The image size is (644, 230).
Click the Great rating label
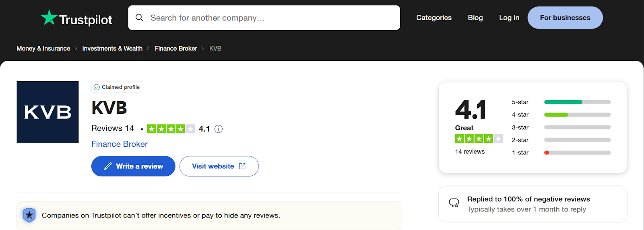point(464,128)
